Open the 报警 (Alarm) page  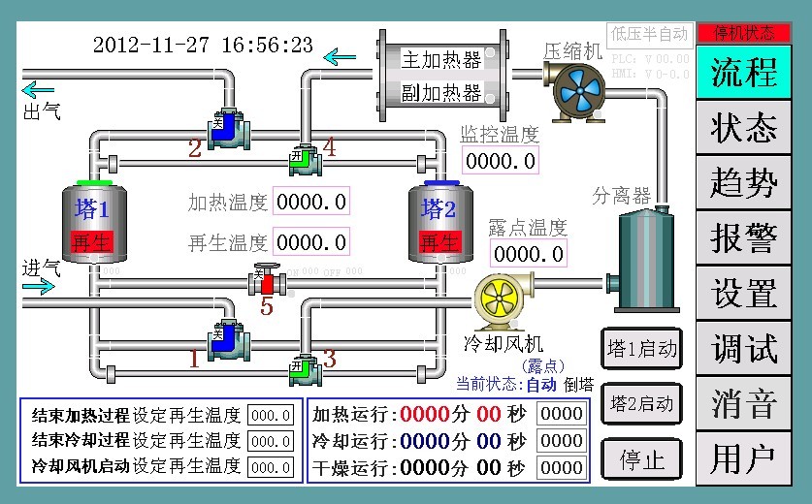click(743, 238)
